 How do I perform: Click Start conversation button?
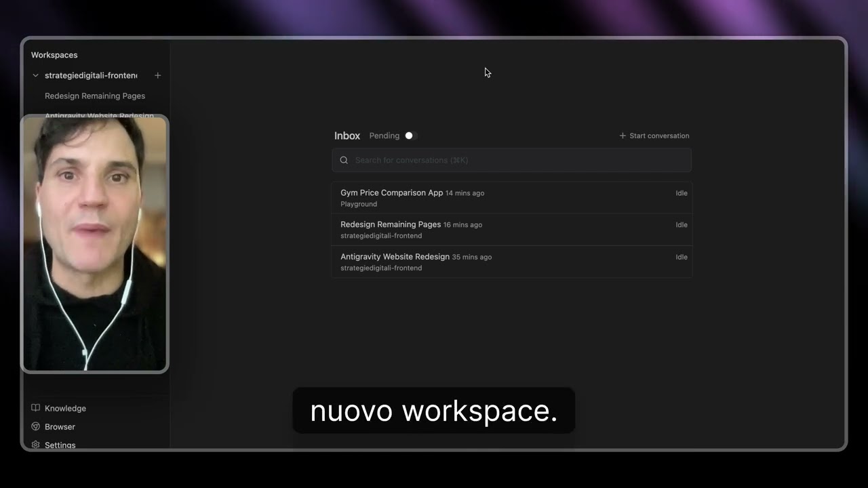[654, 136]
